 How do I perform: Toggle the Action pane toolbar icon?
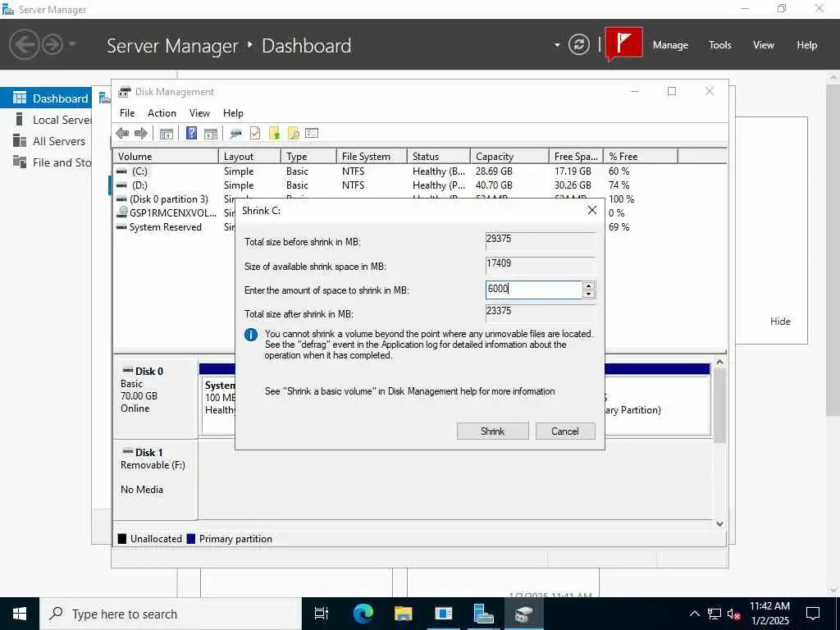(x=211, y=134)
